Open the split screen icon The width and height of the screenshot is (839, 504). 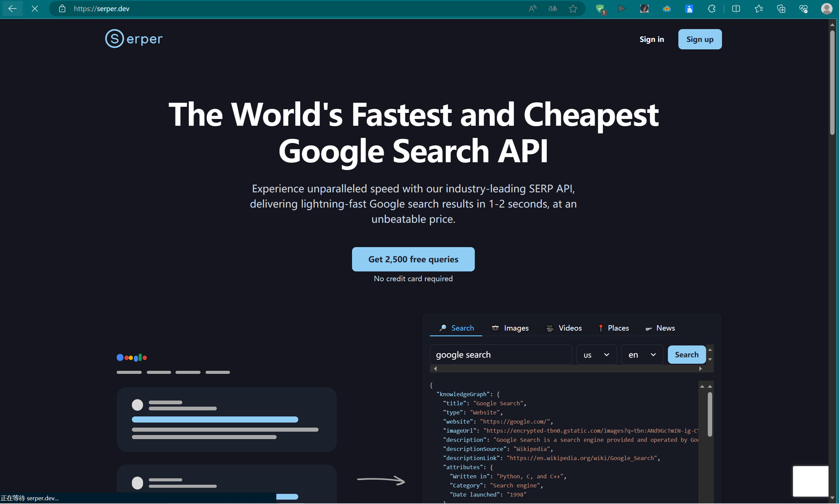[736, 8]
